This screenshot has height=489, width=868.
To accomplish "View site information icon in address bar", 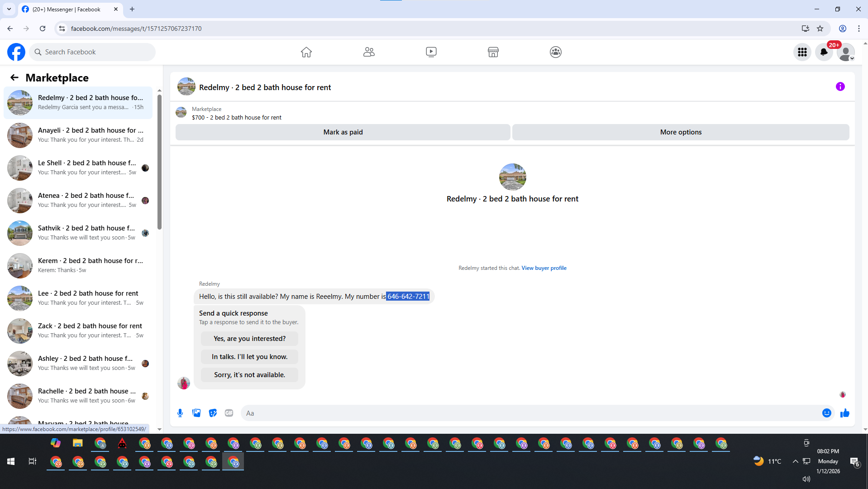I will (x=62, y=29).
